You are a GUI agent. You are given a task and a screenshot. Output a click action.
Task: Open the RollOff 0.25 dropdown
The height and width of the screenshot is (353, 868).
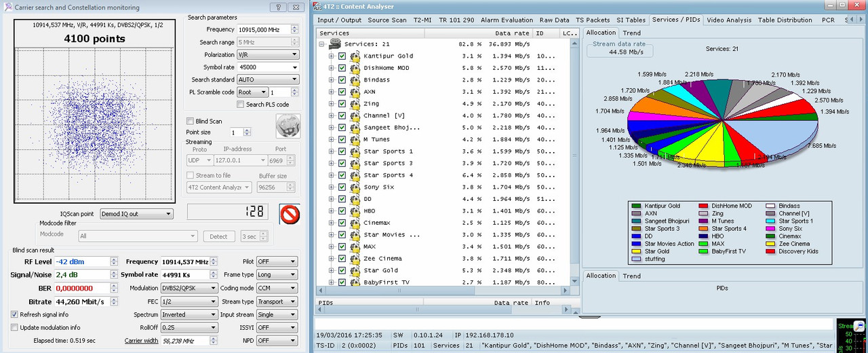point(189,327)
